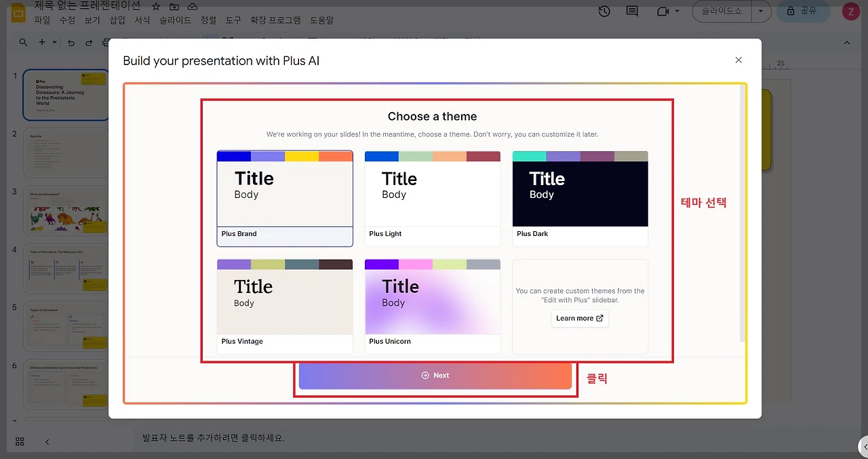Click the video meeting camera icon
The width and height of the screenshot is (868, 459).
click(663, 11)
